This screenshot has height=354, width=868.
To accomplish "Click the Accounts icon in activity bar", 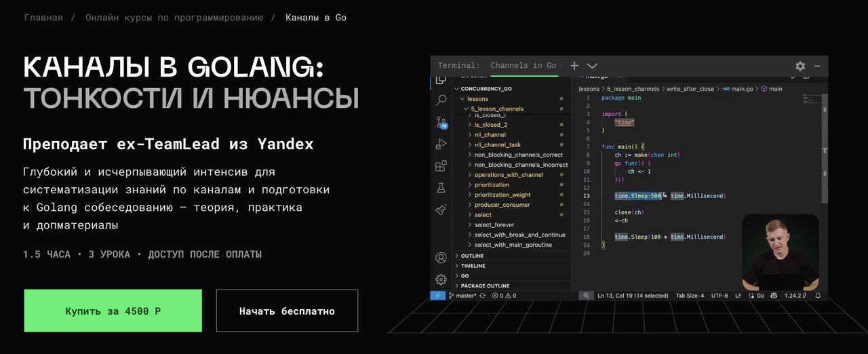I will point(441,258).
